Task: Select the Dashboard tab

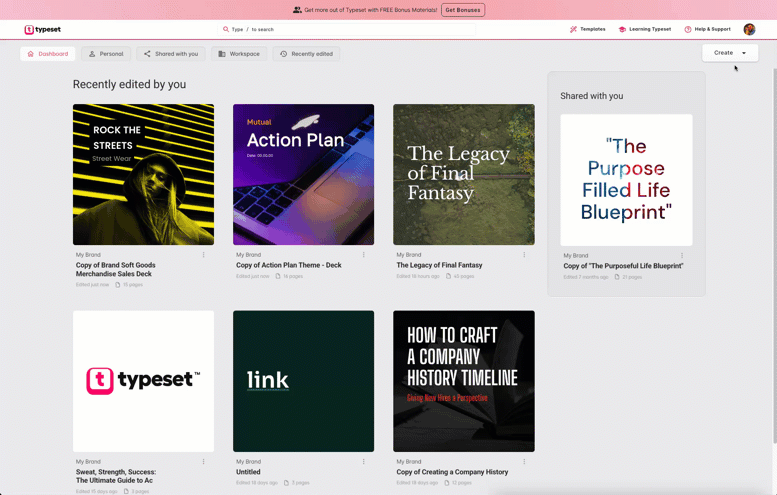Action: (48, 54)
